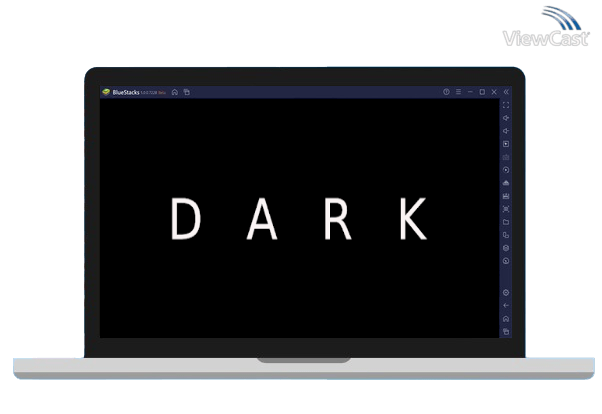602x414 pixels.
Task: Open the media folder icon in the sidebar
Action: pos(506,222)
